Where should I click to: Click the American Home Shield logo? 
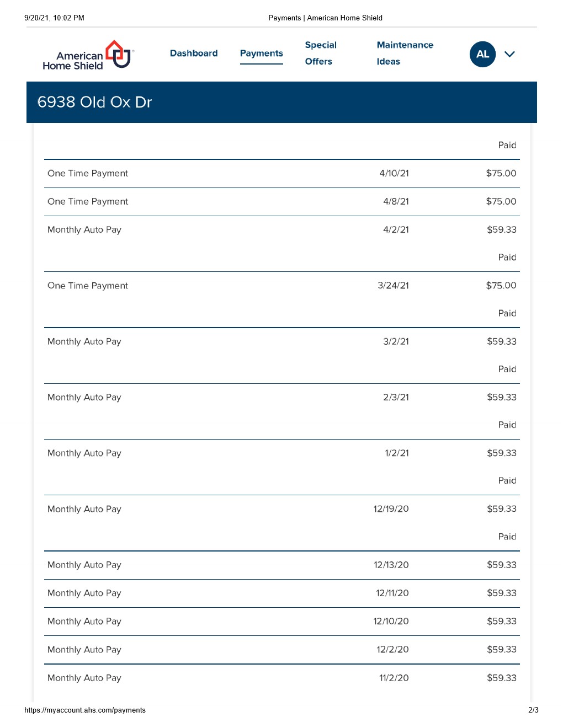(88, 55)
